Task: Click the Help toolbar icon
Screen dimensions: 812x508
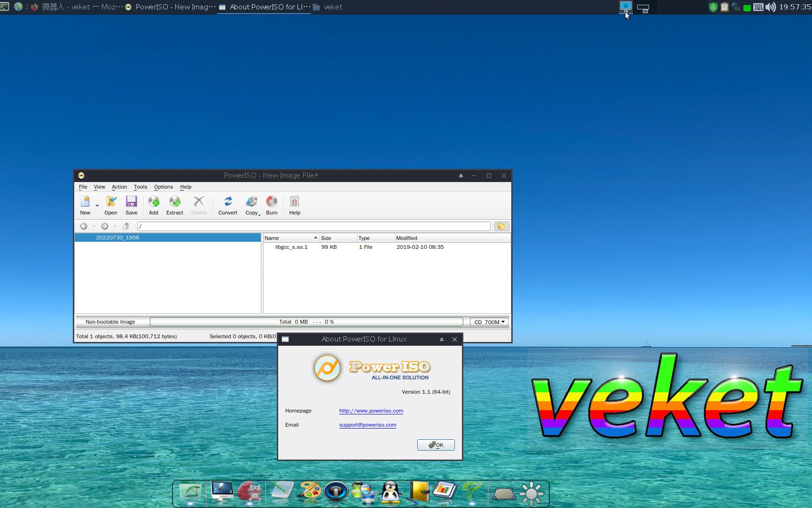Action: click(295, 206)
